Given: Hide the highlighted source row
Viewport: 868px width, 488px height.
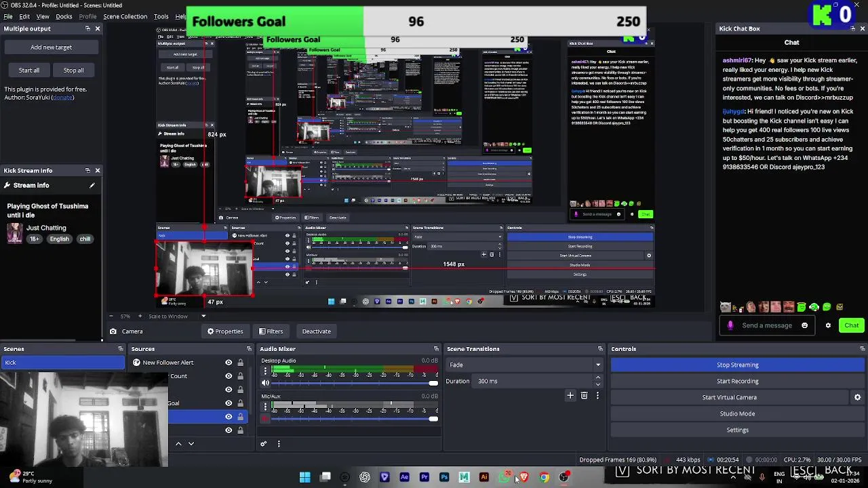Looking at the screenshot, I should (x=229, y=417).
